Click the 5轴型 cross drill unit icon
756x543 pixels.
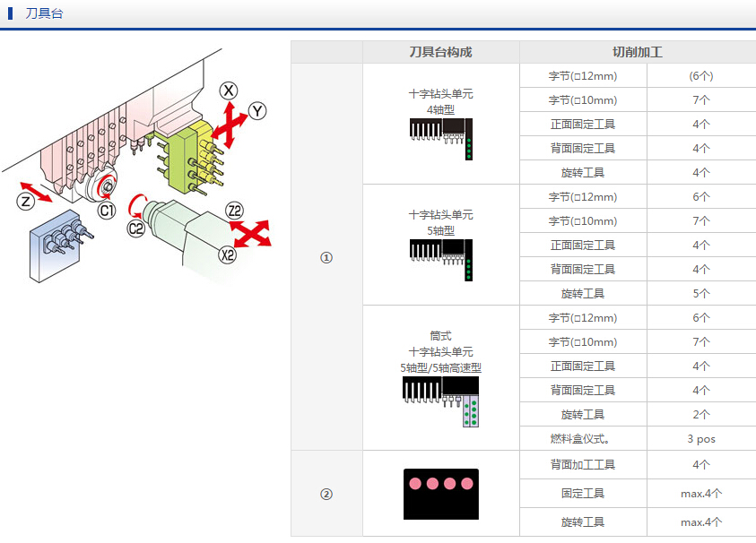click(x=440, y=259)
